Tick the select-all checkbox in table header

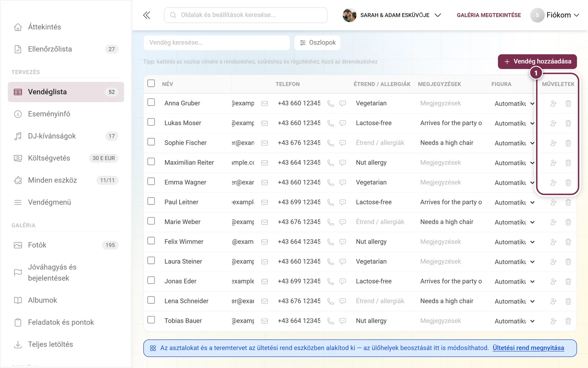click(x=151, y=83)
